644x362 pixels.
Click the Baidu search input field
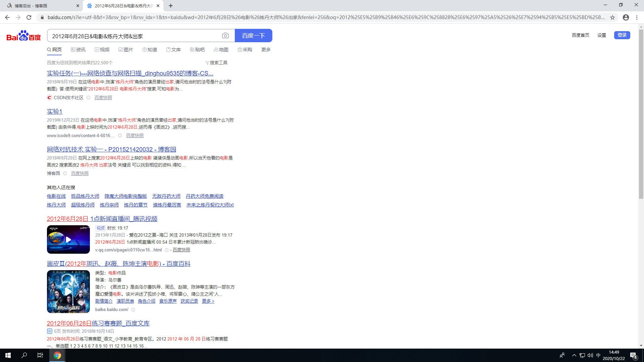pyautogui.click(x=134, y=36)
